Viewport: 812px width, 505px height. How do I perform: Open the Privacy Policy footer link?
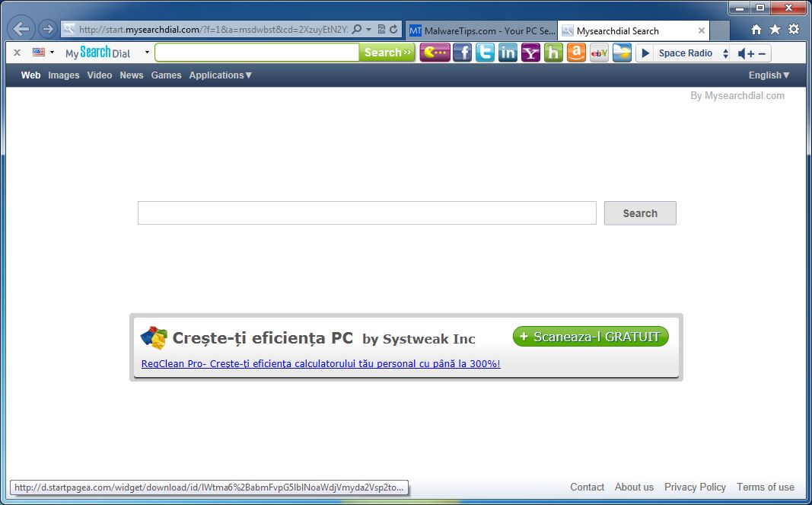click(695, 487)
